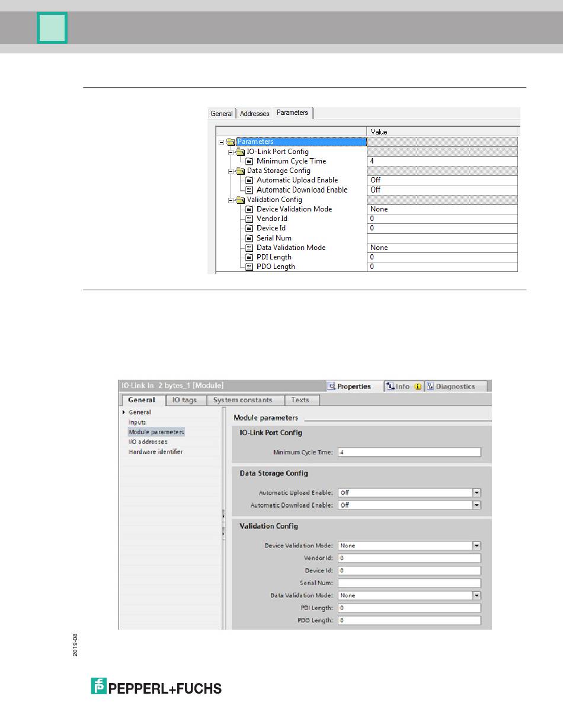Select the Automatic Download Enable value cell Off

[443, 190]
